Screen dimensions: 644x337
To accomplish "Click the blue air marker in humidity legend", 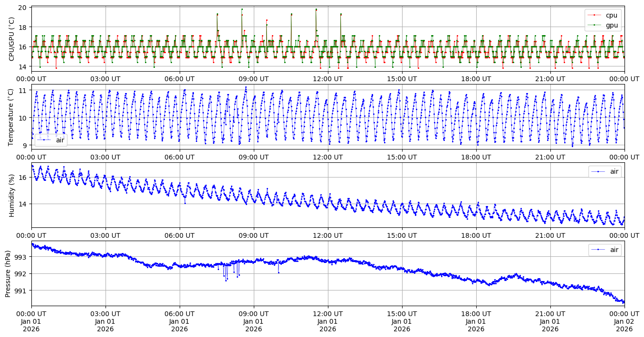I will coord(598,171).
